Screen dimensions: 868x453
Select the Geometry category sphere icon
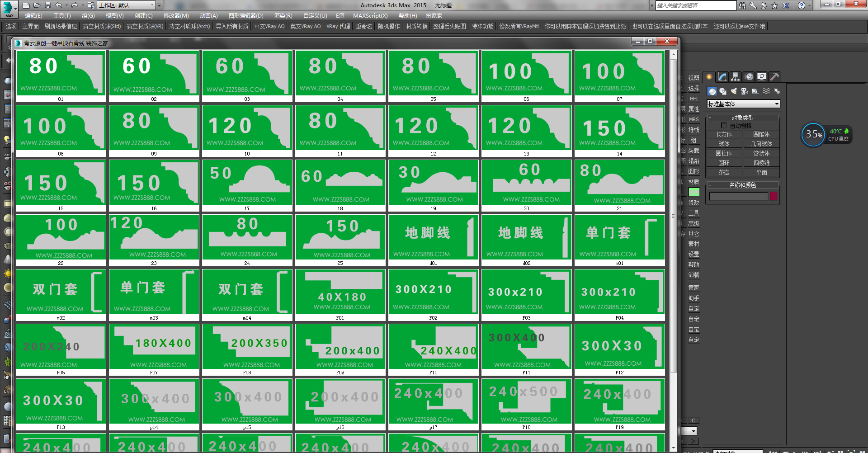[x=712, y=91]
